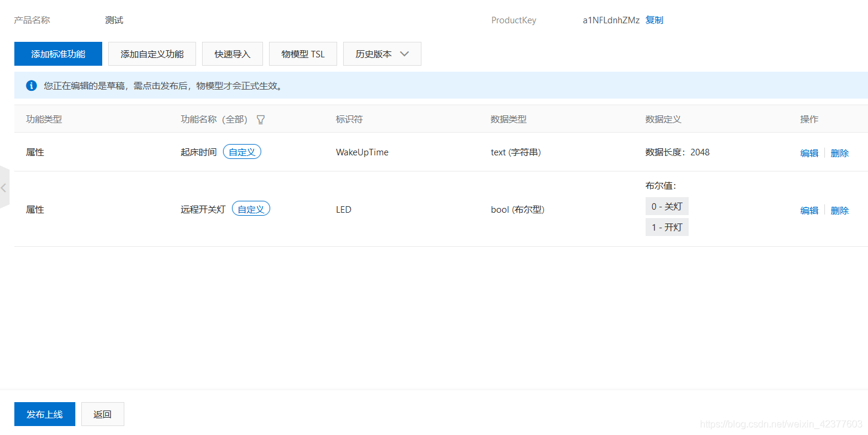Click 自定义 tag next to 起床时间

point(242,152)
